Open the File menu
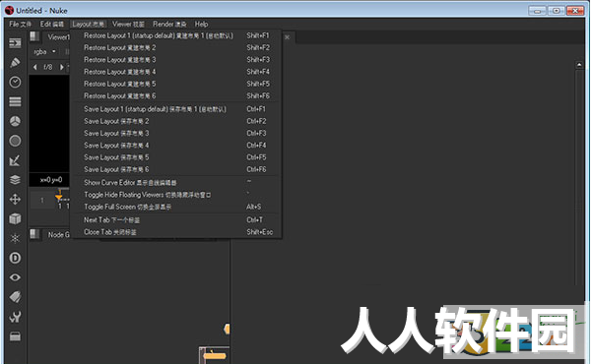 (x=20, y=24)
